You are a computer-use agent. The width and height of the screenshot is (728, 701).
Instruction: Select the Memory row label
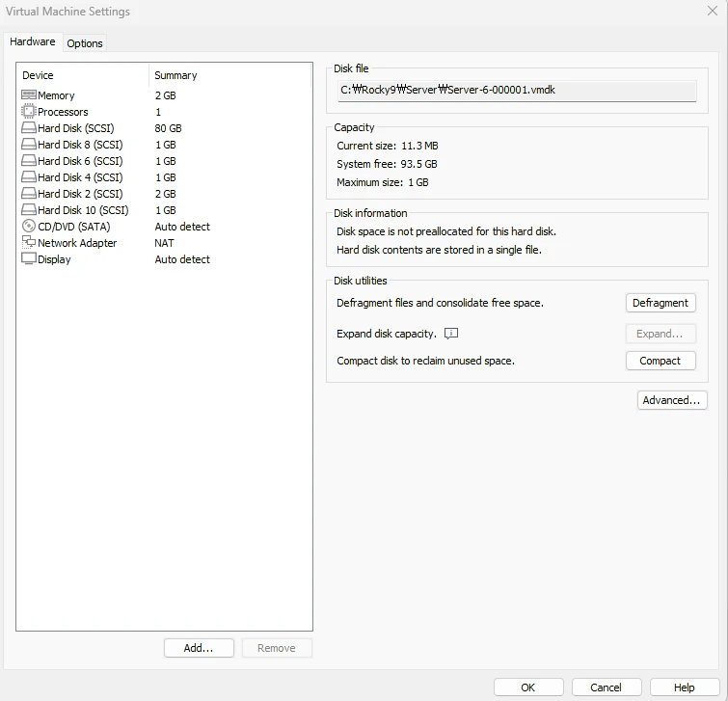[x=56, y=95]
